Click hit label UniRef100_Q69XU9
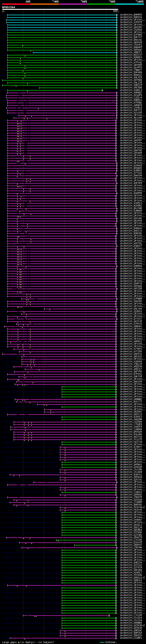 pos(131,42)
